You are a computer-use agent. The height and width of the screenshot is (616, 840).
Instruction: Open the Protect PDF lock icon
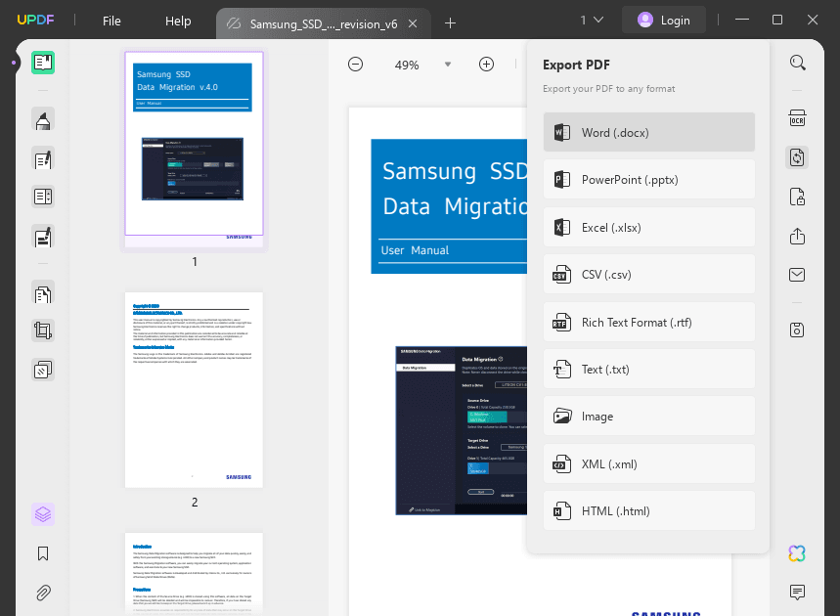[797, 197]
